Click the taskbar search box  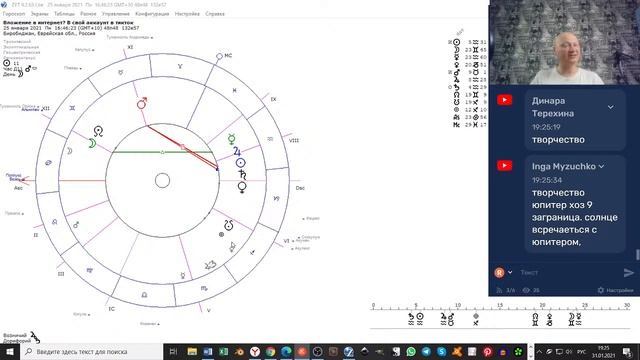click(91, 351)
